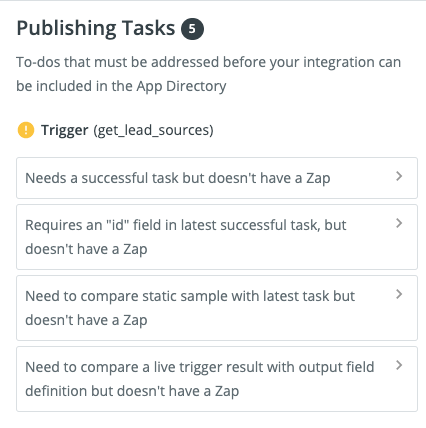Open 'Needs a successful task' to-do row

(x=217, y=178)
